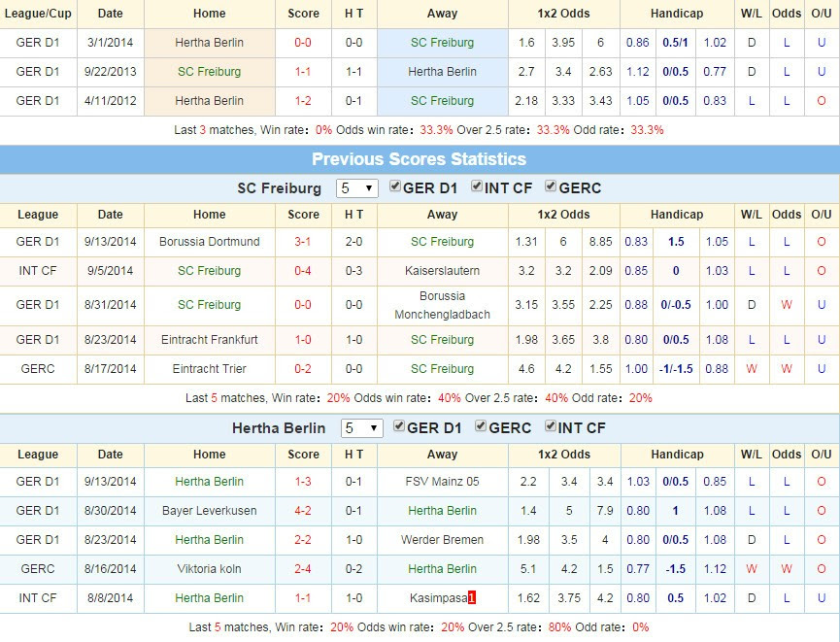Screen dimensions: 840x642
Task: Open SC Freiburg link in Eintracht Frankfurt row
Action: tap(443, 340)
